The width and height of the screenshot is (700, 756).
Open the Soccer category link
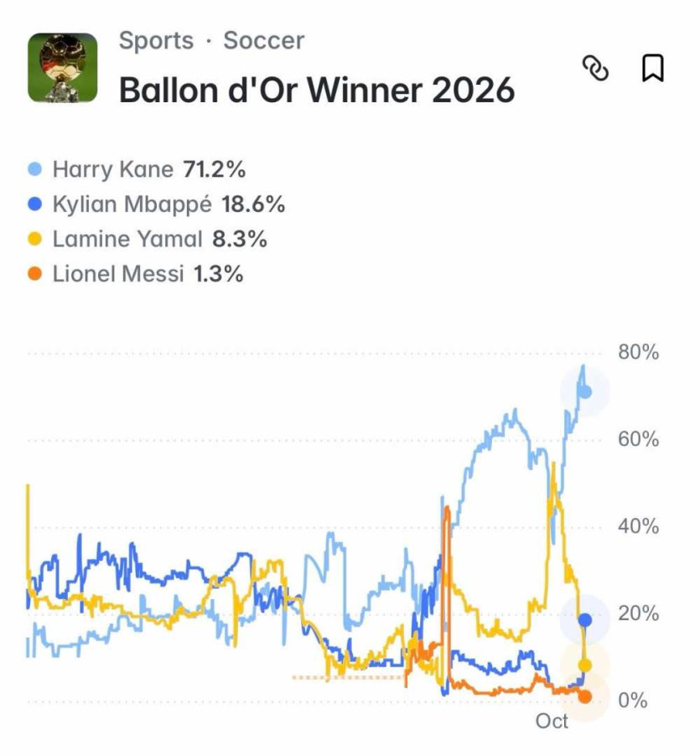click(264, 40)
